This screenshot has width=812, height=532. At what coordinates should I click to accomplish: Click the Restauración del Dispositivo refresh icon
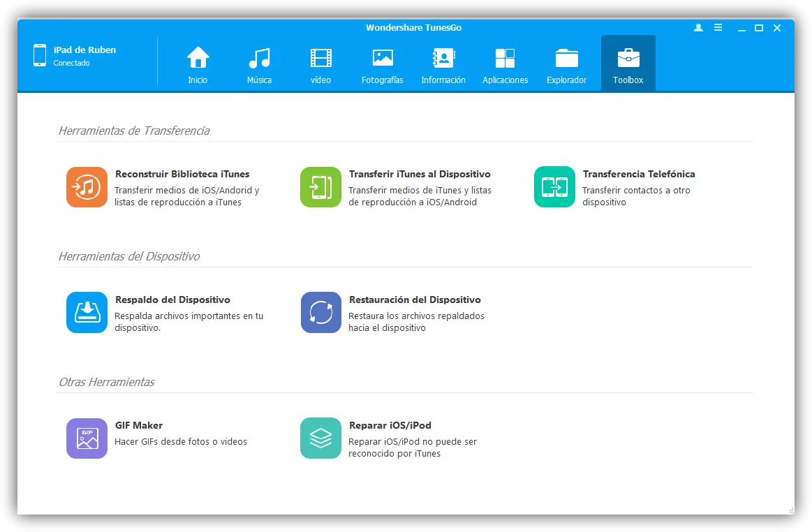(x=320, y=312)
